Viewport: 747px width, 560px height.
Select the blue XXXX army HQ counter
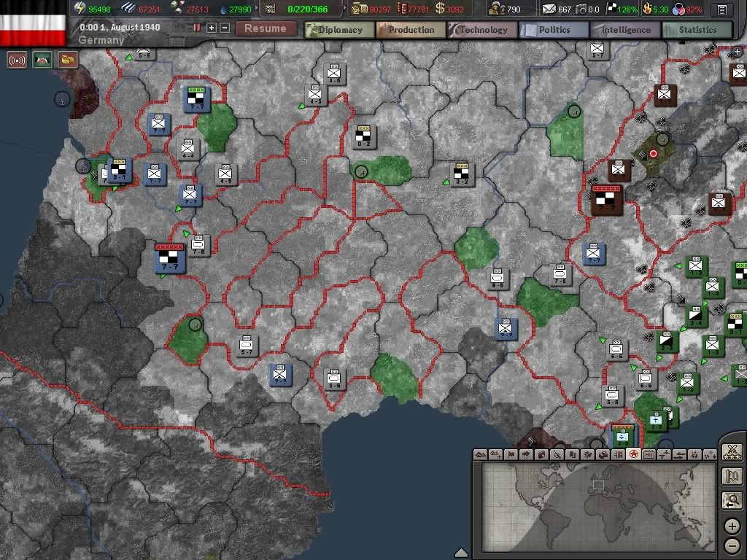point(197,99)
